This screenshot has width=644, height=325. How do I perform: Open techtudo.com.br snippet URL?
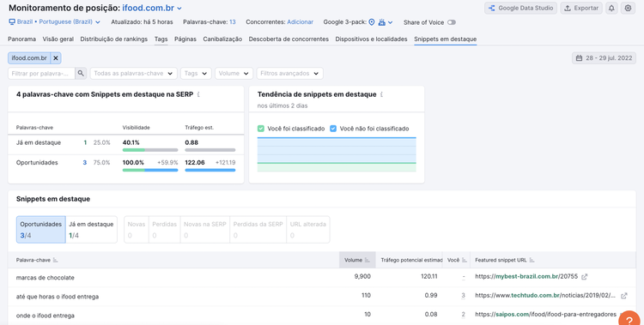point(545,296)
